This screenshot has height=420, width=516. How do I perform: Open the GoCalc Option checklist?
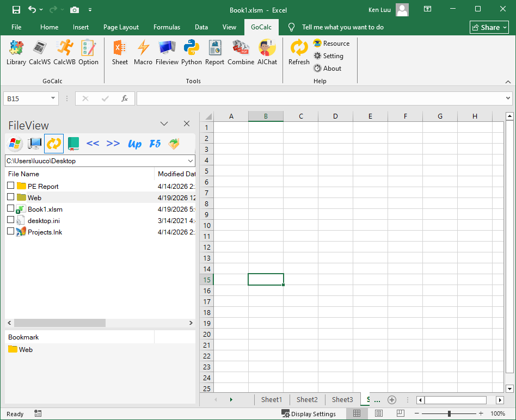88,53
